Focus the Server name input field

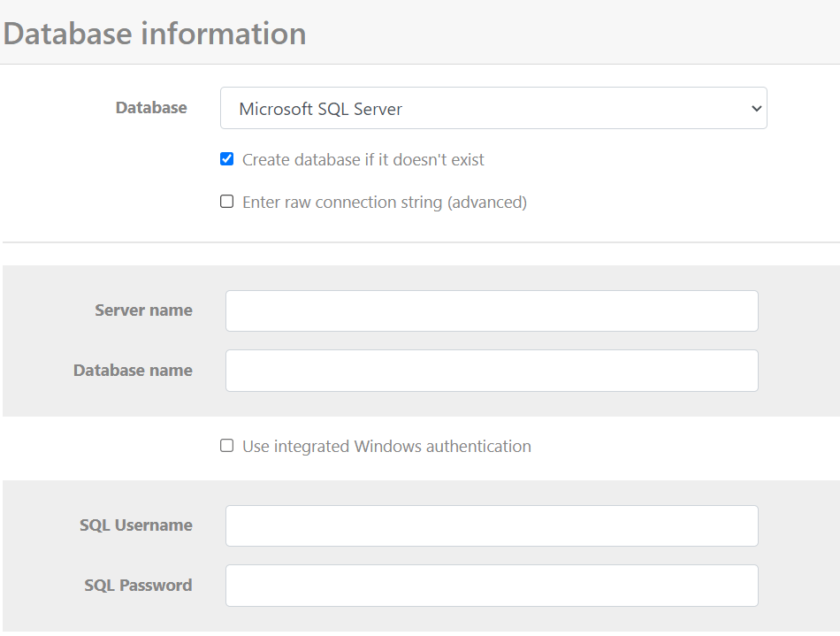coord(492,311)
